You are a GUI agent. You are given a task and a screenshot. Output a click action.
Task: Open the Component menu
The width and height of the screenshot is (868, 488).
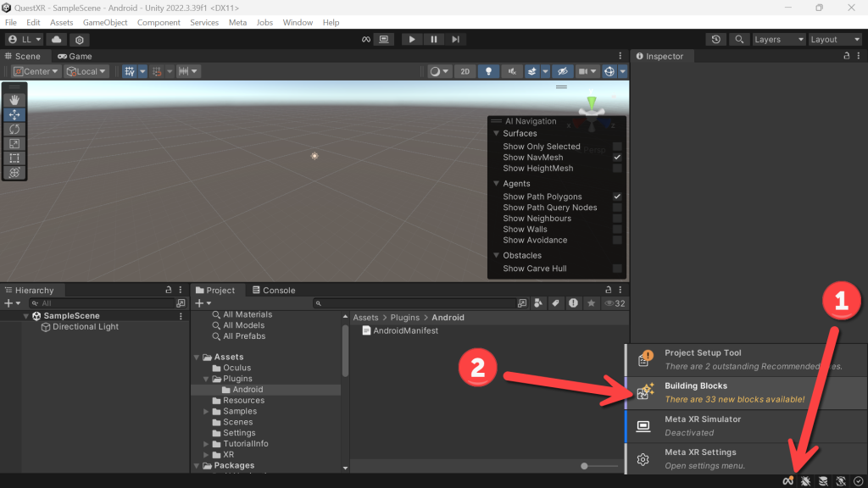159,23
